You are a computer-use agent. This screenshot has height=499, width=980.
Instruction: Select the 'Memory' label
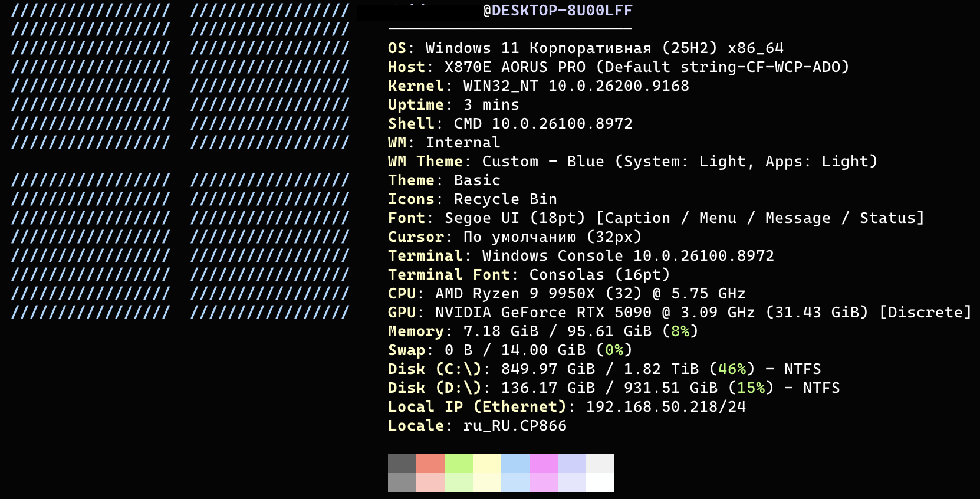(416, 331)
